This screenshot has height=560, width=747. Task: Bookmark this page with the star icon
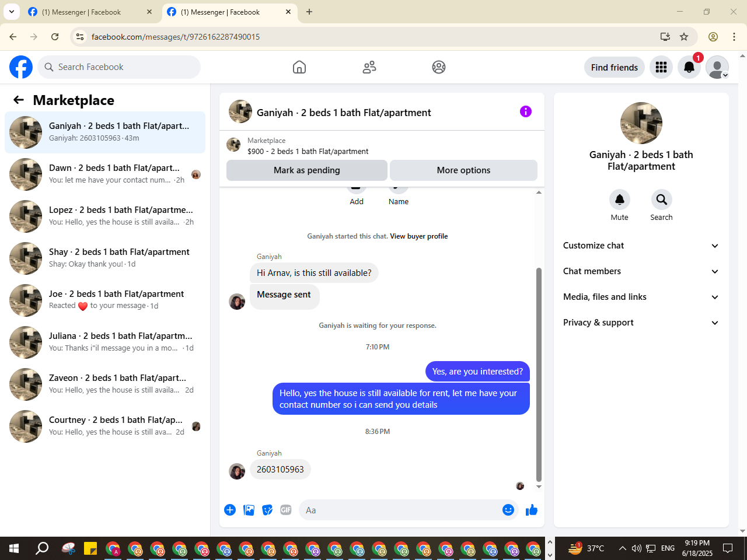(x=684, y=37)
